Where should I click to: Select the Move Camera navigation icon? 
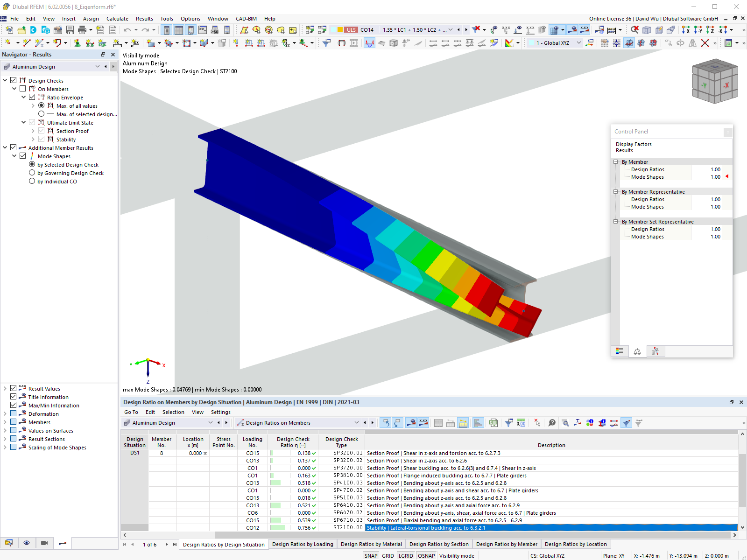point(44,543)
